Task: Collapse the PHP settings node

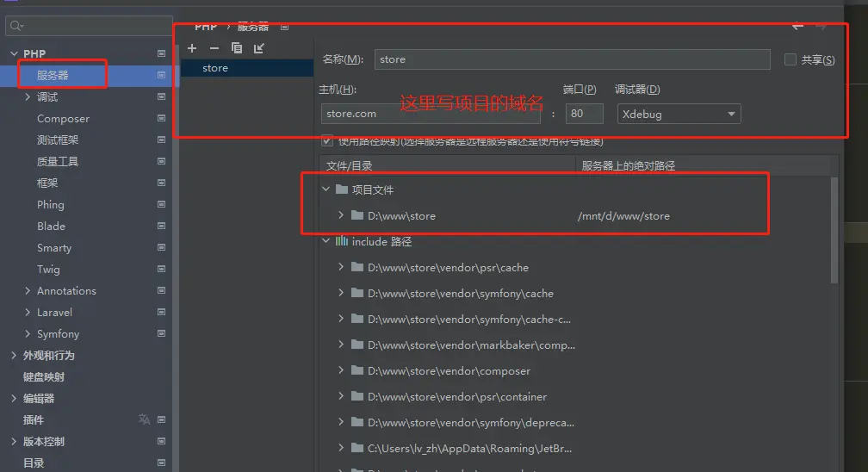Action: (14, 53)
